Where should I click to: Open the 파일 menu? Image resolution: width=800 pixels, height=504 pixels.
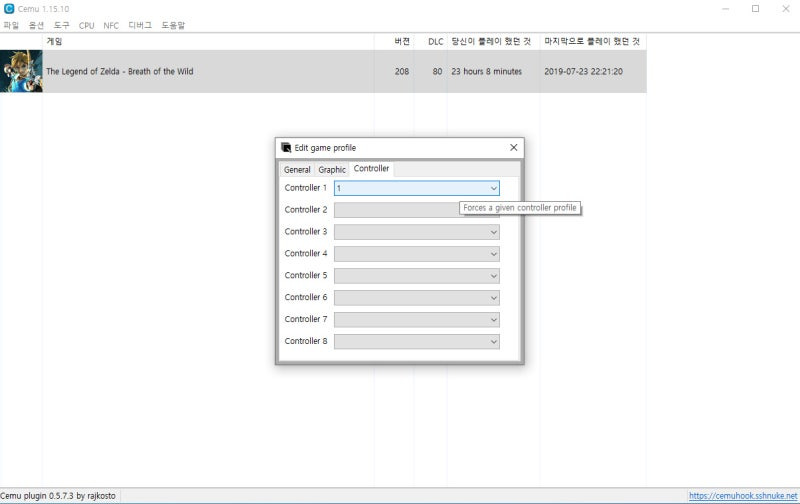[x=11, y=25]
